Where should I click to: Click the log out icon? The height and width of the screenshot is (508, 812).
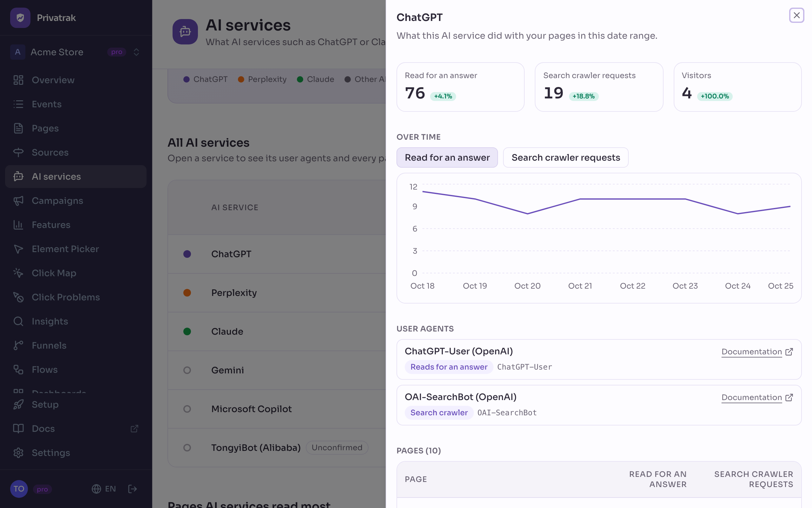pos(133,489)
